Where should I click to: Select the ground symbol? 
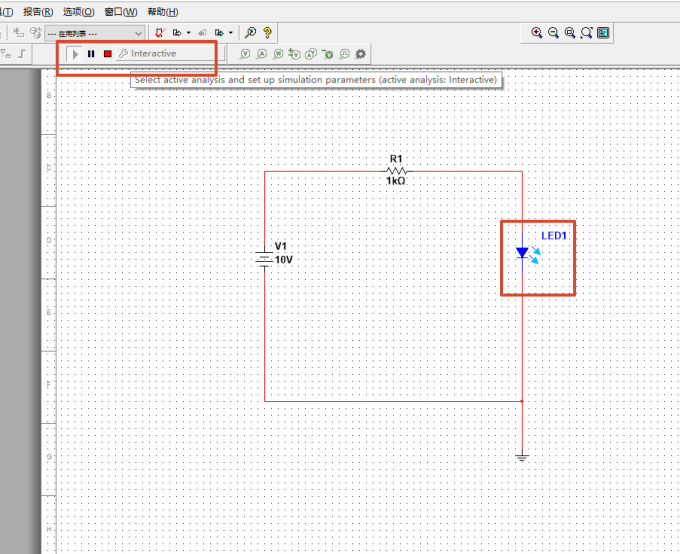[522, 457]
